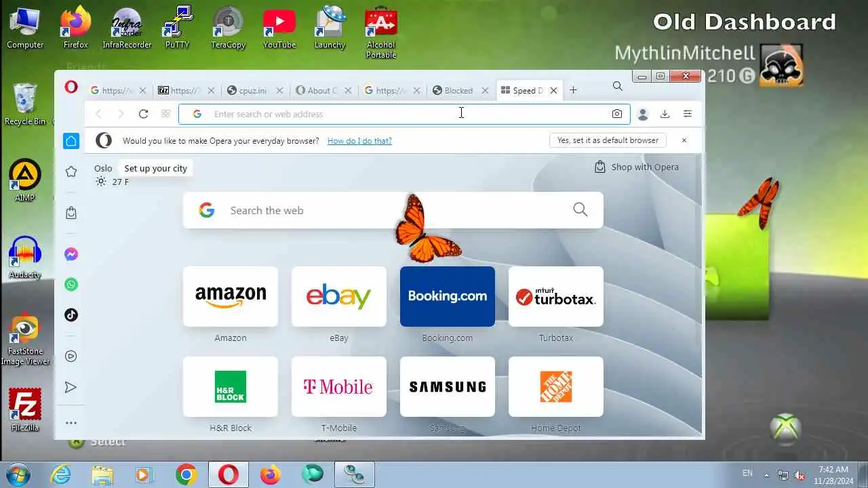Open the Windows Start button
The image size is (868, 488).
point(18,474)
